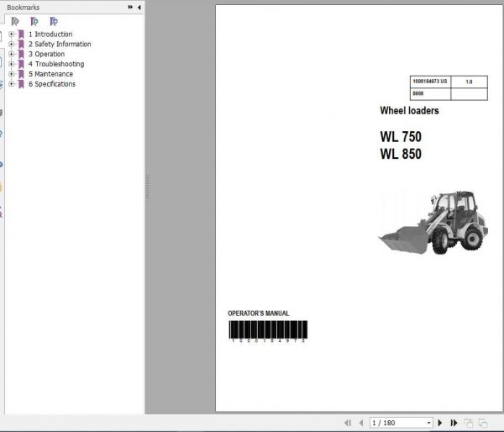Click the bookmark icon beside Operation

[x=21, y=54]
